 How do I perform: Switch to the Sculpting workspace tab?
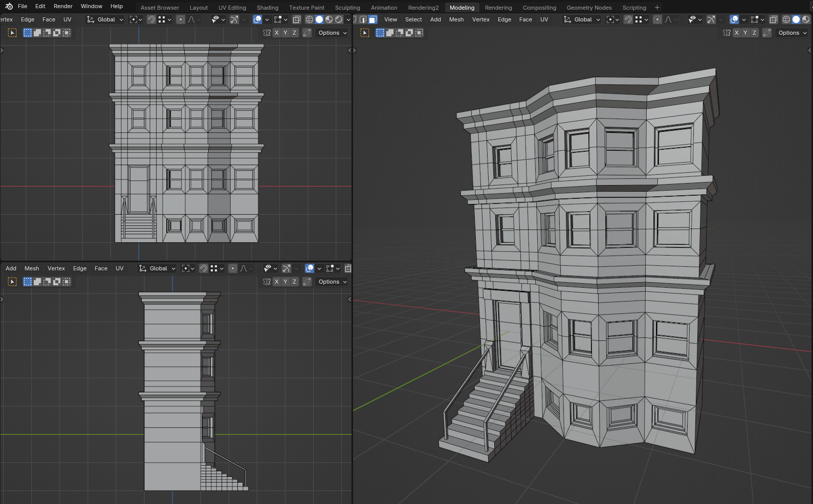click(347, 8)
